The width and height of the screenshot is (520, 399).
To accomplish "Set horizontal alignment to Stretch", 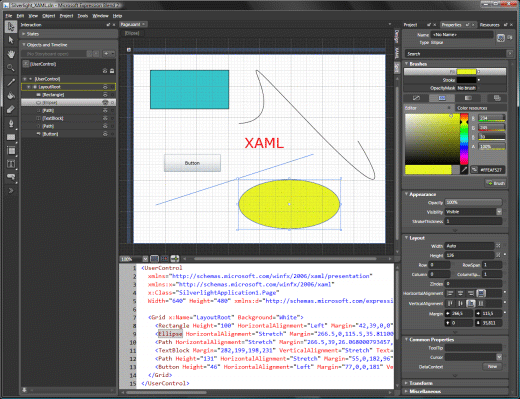I will [x=481, y=293].
